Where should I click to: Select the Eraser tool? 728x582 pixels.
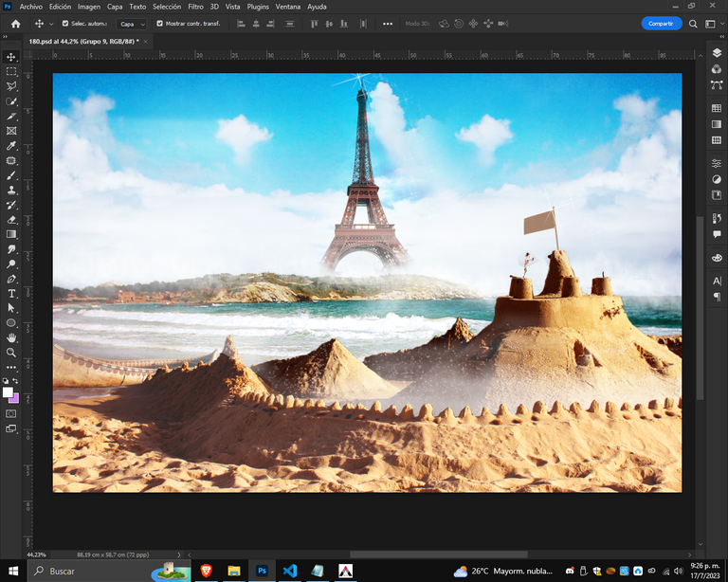(x=11, y=220)
